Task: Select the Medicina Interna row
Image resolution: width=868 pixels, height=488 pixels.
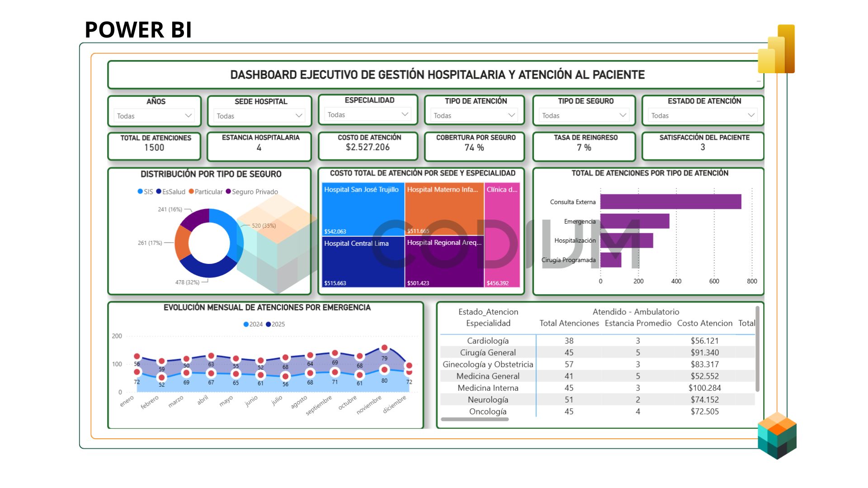Action: (598, 388)
